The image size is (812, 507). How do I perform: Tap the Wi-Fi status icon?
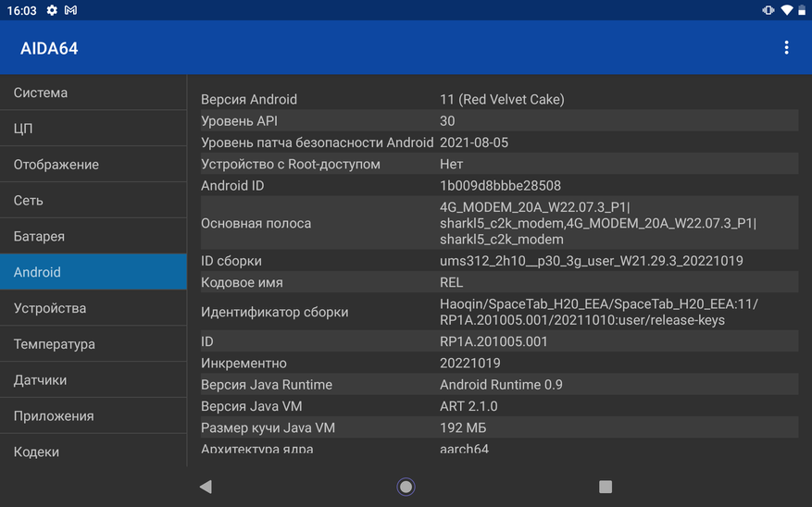point(786,10)
